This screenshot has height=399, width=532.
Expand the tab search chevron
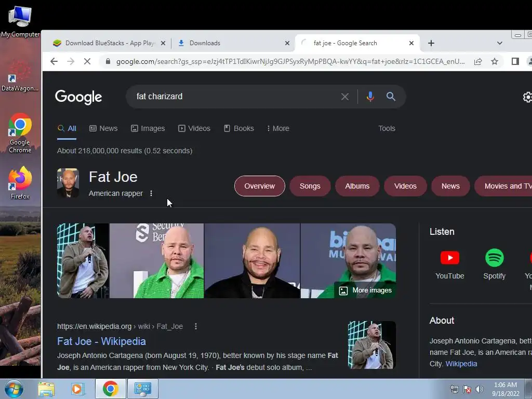click(x=499, y=43)
